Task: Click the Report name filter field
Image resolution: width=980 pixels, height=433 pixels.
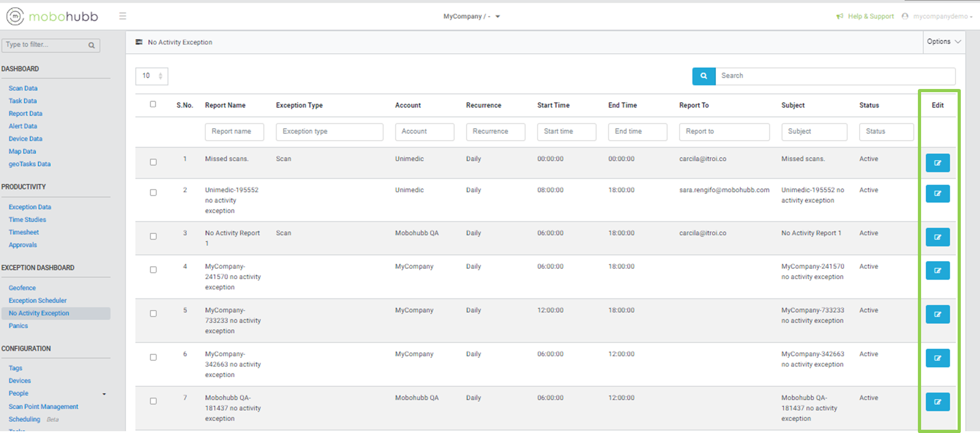Action: [x=234, y=131]
